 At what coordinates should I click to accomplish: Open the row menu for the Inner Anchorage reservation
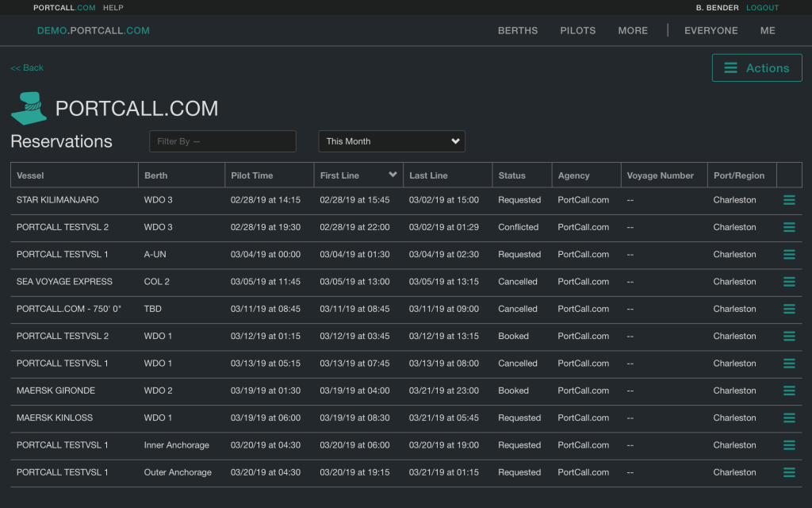click(x=789, y=444)
